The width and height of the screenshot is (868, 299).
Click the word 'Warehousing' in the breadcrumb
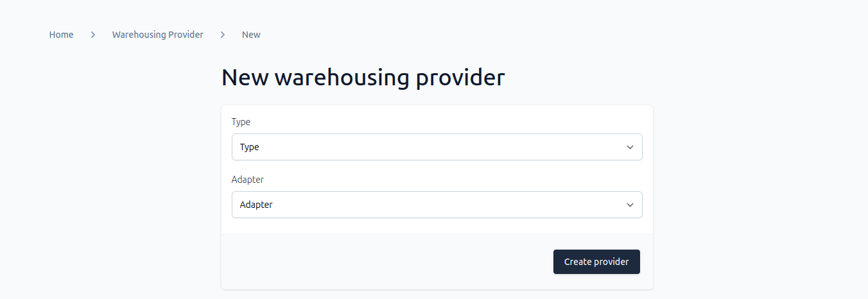tap(139, 35)
